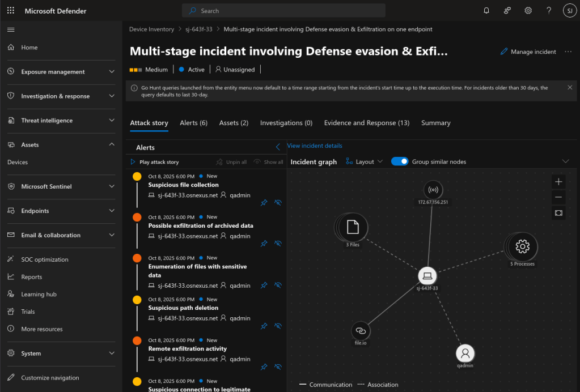Pin the Suspicious file collection alert

[264, 202]
